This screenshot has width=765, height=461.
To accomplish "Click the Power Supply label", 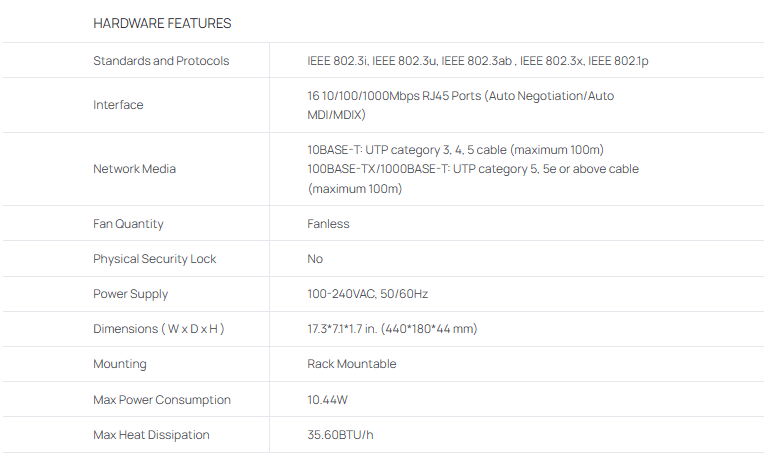I will 130,294.
